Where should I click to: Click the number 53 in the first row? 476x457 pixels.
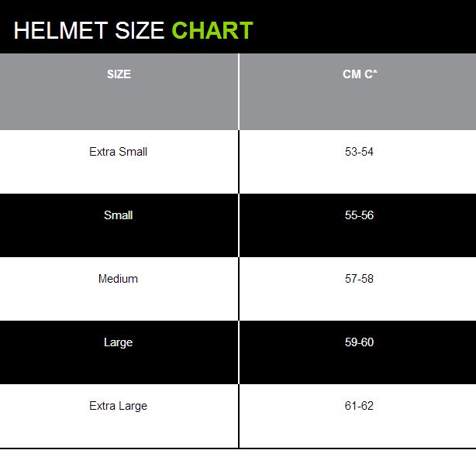(x=351, y=152)
